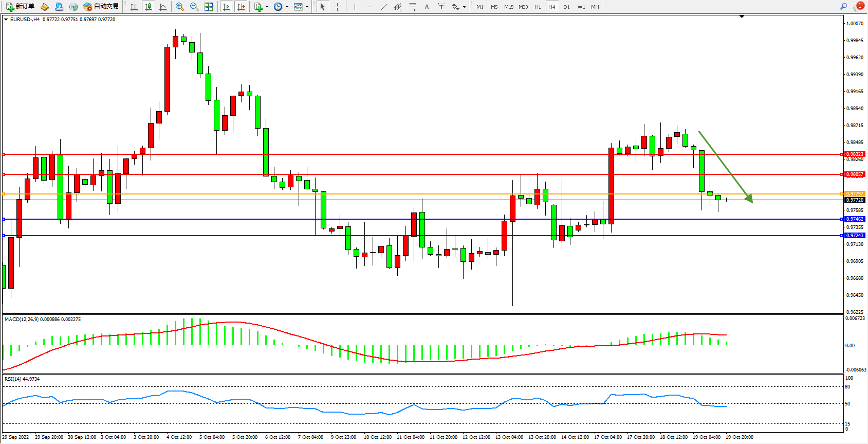Tile chart windows with the grid icon
The width and height of the screenshot is (868, 444).
(209, 7)
